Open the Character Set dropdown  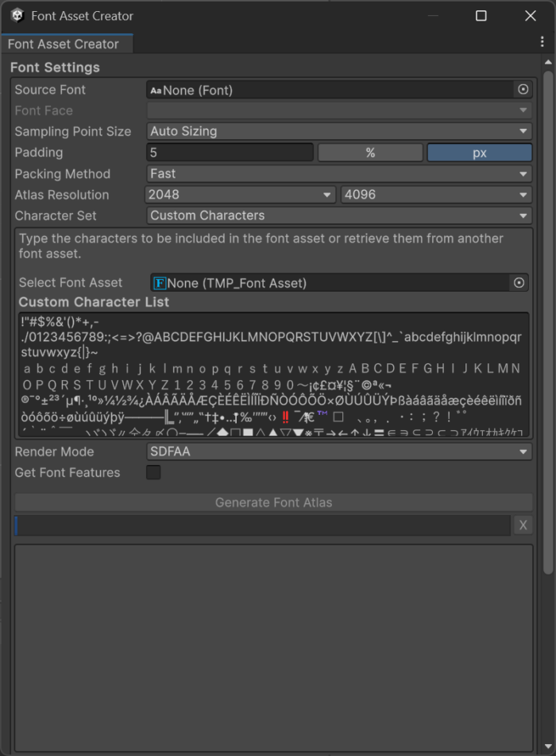(x=339, y=215)
